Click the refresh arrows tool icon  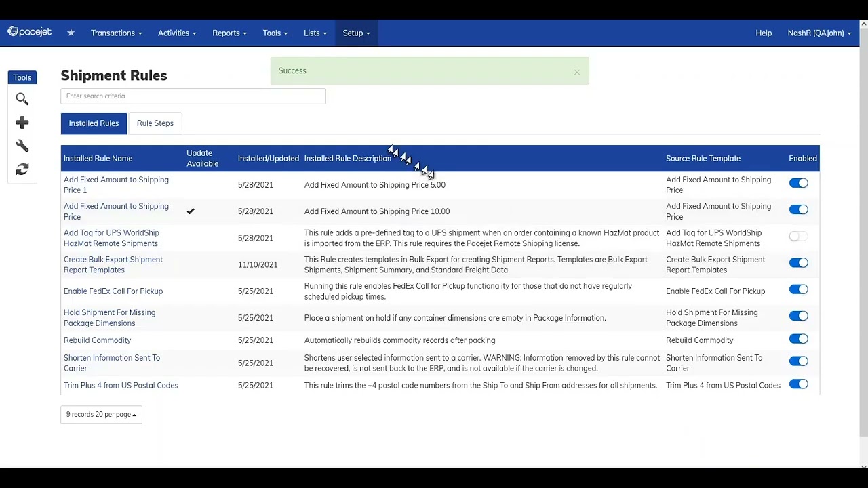click(22, 169)
